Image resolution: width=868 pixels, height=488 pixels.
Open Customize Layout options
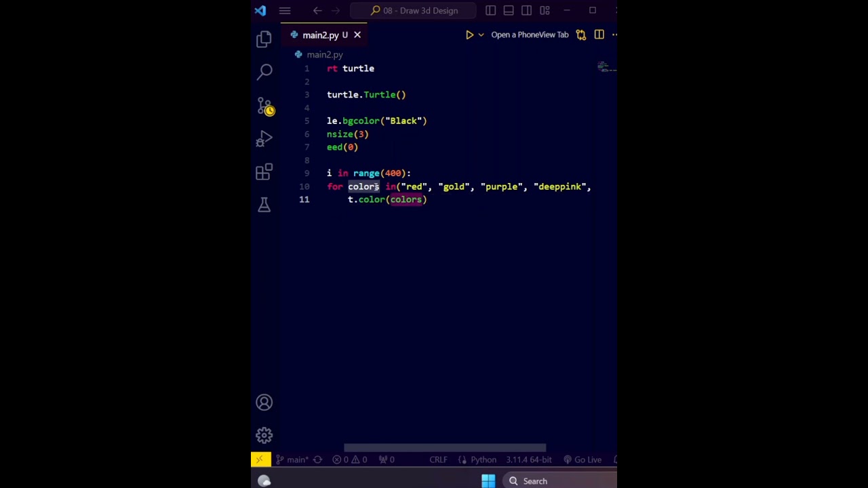(x=545, y=10)
